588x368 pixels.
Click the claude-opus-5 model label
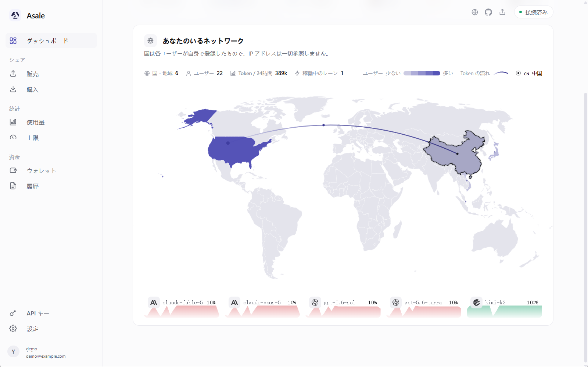tap(262, 302)
